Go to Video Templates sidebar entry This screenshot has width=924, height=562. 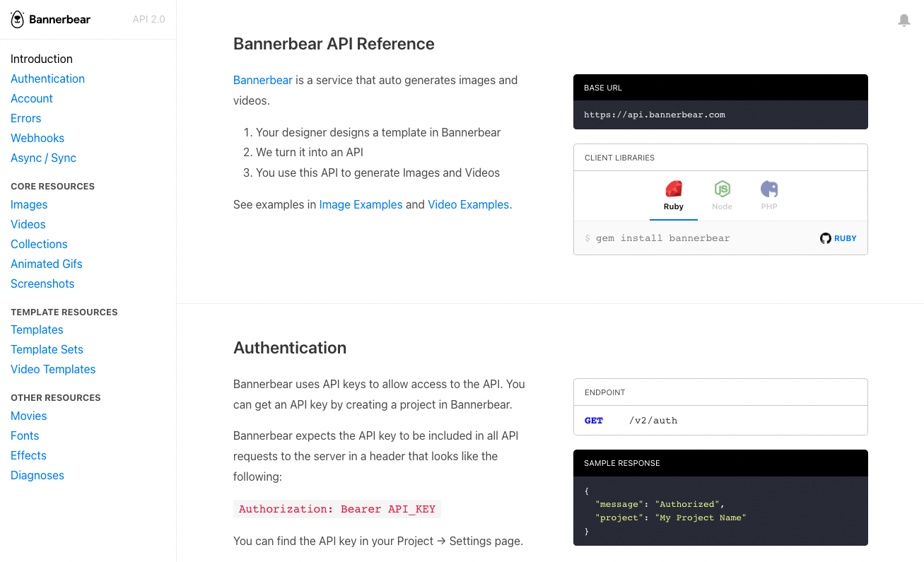coord(53,370)
